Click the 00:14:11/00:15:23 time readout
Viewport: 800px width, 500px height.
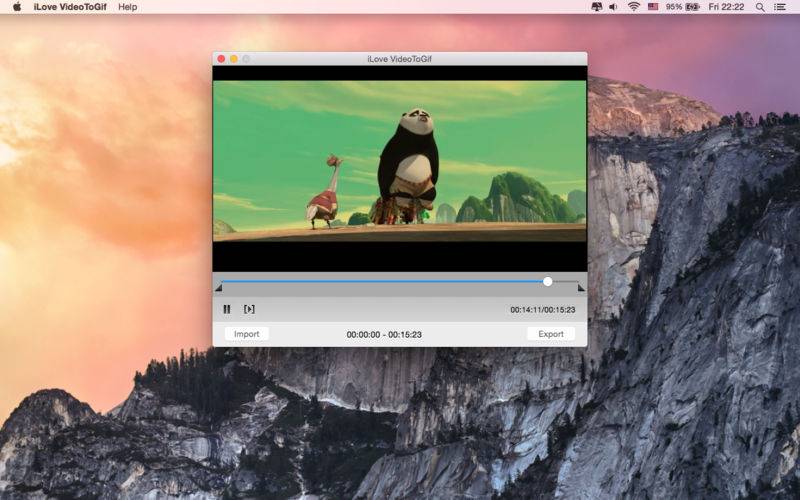[x=543, y=310]
